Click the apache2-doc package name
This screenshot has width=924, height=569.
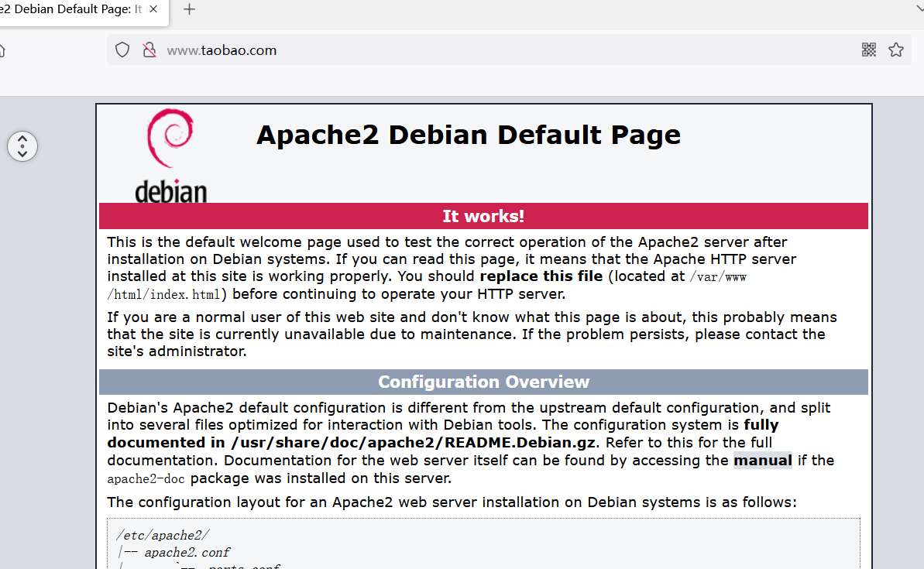(146, 478)
